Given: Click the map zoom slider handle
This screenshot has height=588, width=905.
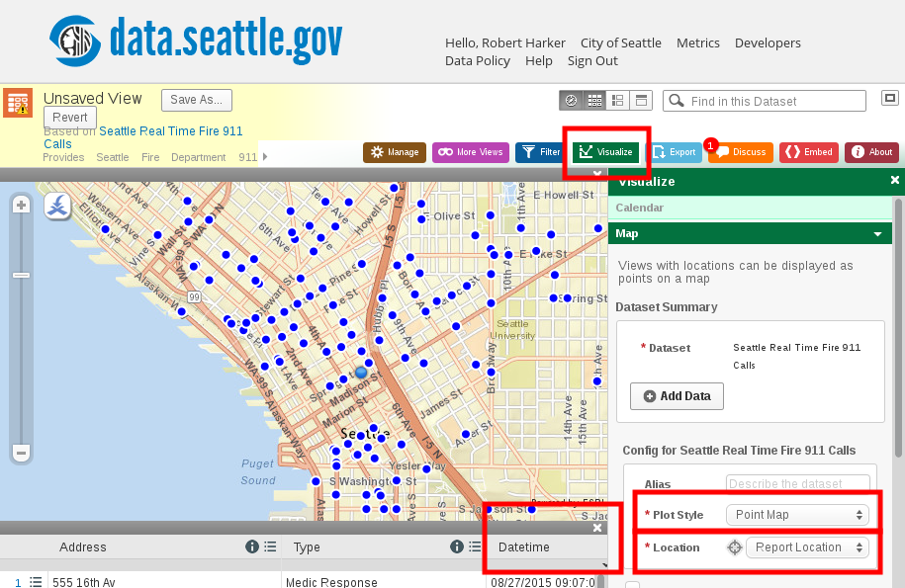Looking at the screenshot, I should pyautogui.click(x=22, y=276).
